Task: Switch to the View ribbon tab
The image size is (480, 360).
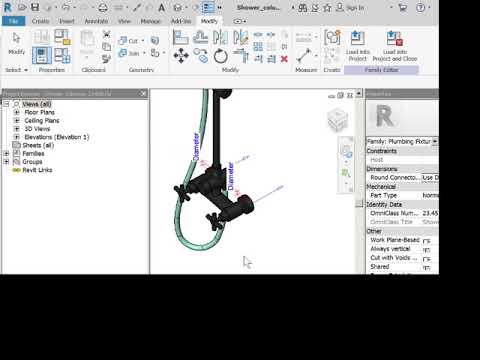Action: point(124,21)
